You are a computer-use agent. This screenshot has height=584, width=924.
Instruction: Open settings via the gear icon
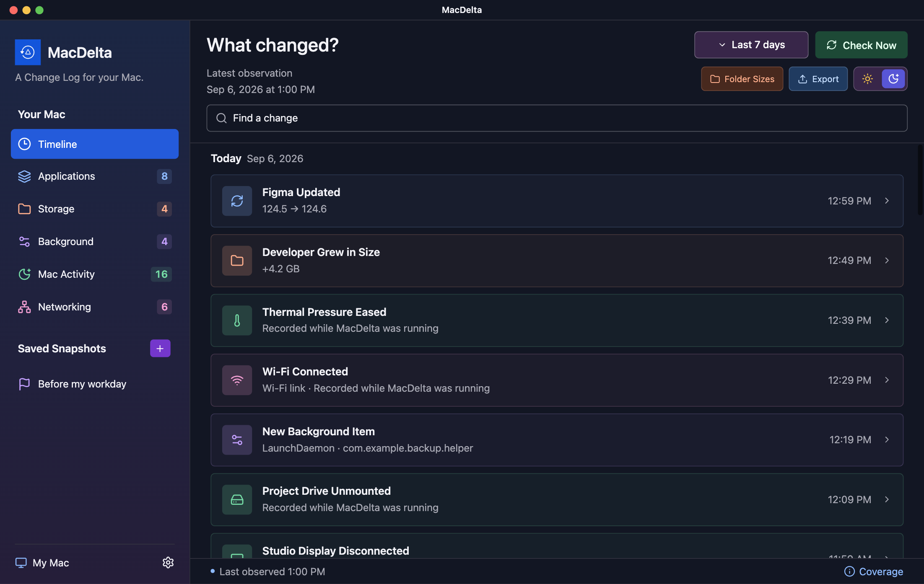[168, 563]
